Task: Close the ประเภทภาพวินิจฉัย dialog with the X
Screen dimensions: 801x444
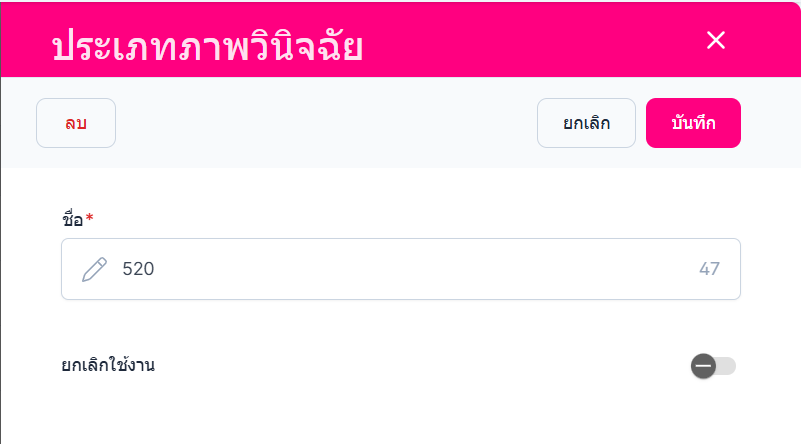Action: 715,40
